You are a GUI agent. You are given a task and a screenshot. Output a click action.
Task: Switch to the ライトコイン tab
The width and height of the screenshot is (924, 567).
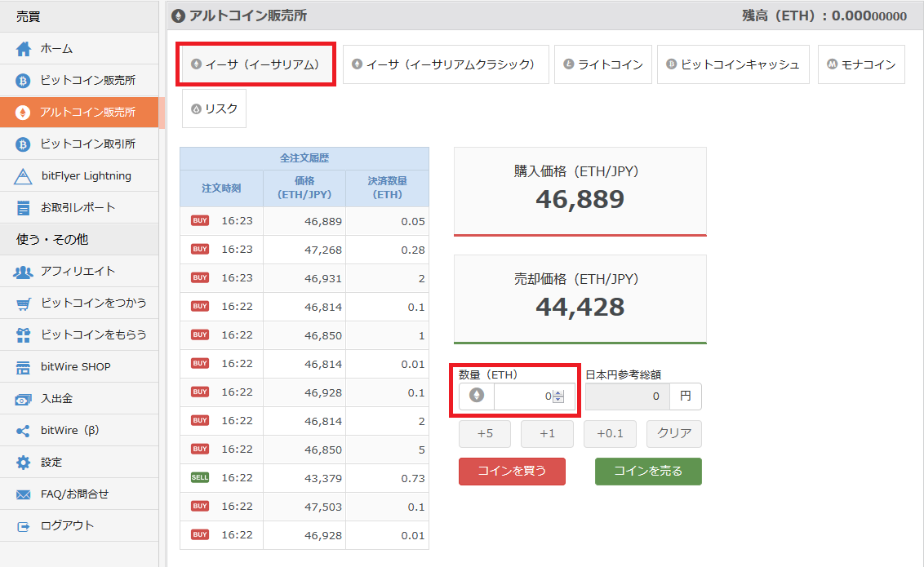point(603,64)
